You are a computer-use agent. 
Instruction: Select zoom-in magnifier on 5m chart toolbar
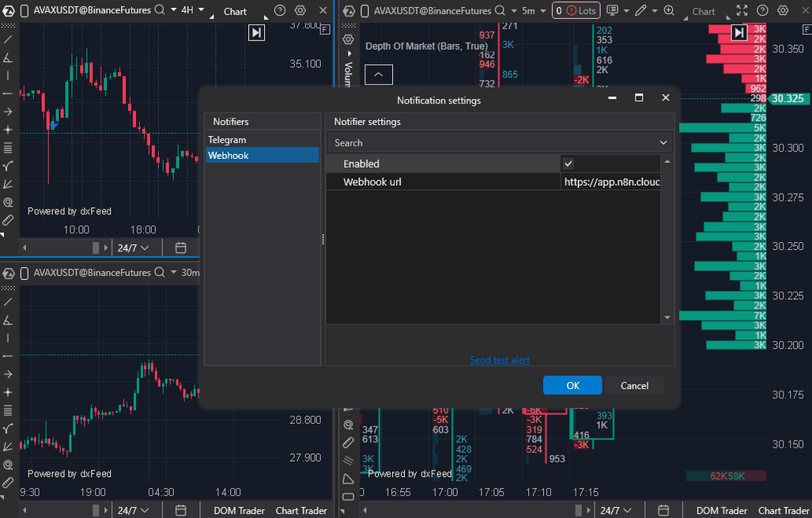click(x=669, y=11)
